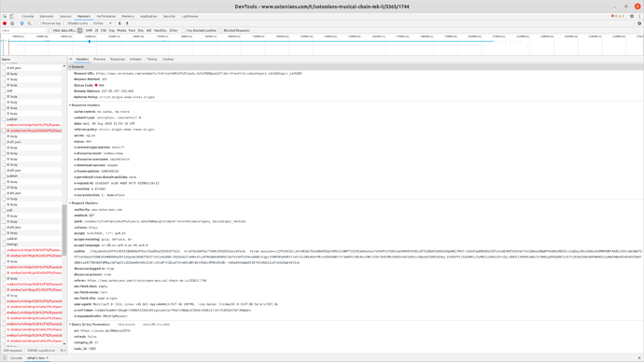Switch to the Console panel tab
644x362 pixels.
tap(27, 17)
